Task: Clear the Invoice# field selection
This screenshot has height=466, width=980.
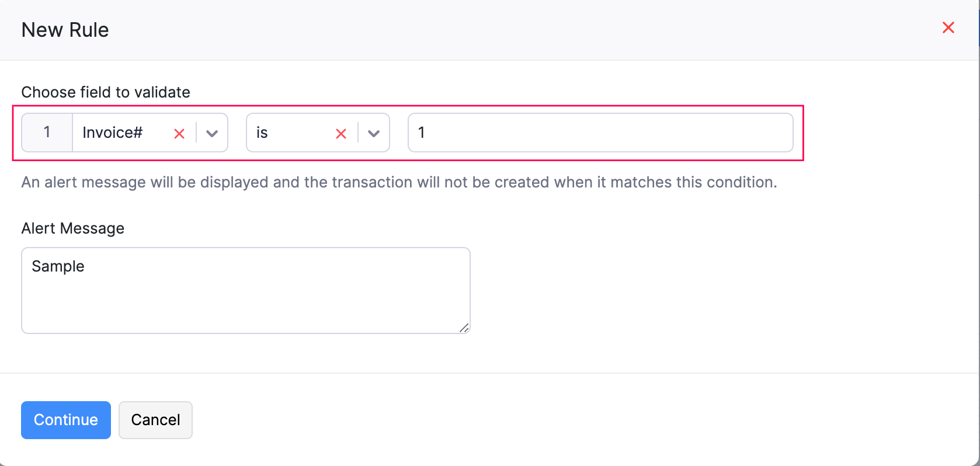Action: 179,134
